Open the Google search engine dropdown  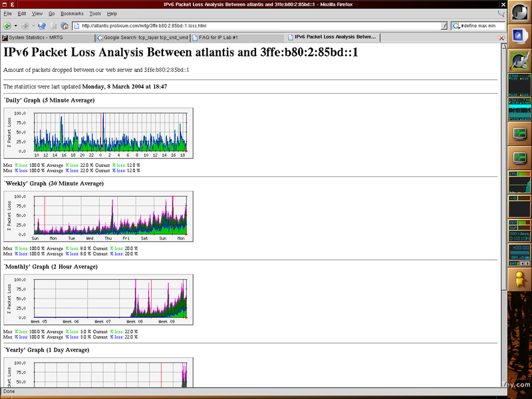pyautogui.click(x=456, y=26)
